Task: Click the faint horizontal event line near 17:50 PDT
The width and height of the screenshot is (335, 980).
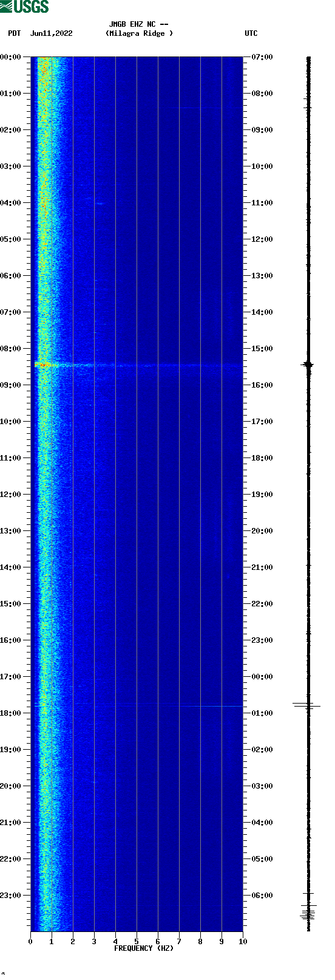Action: tap(138, 706)
